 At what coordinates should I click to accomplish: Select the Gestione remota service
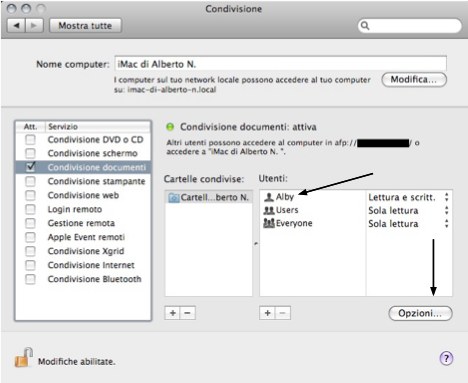(81, 223)
